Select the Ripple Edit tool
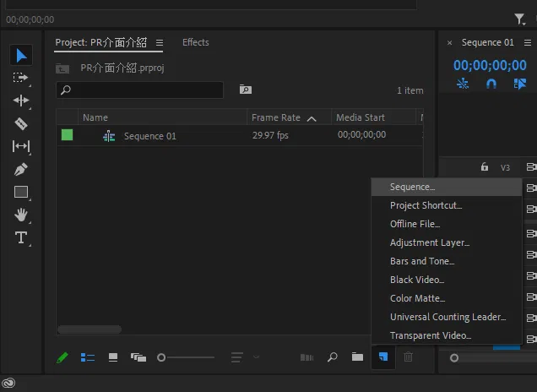 (21, 101)
